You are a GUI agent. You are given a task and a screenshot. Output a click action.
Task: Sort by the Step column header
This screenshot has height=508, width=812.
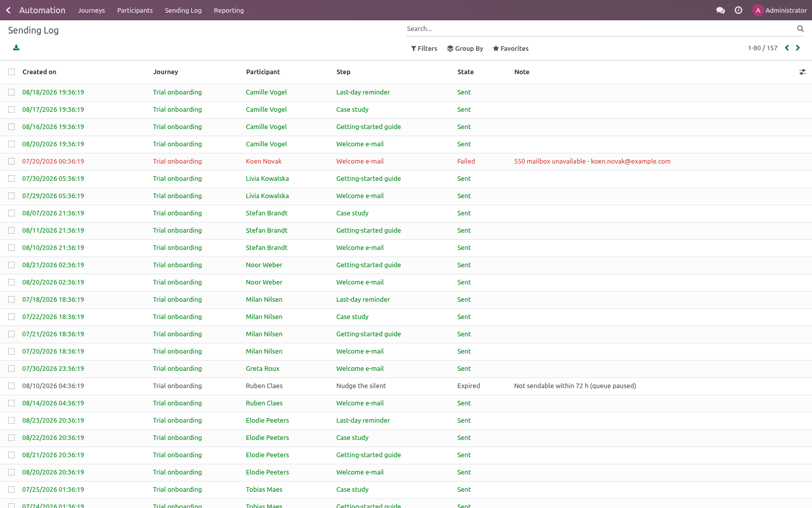coord(344,72)
